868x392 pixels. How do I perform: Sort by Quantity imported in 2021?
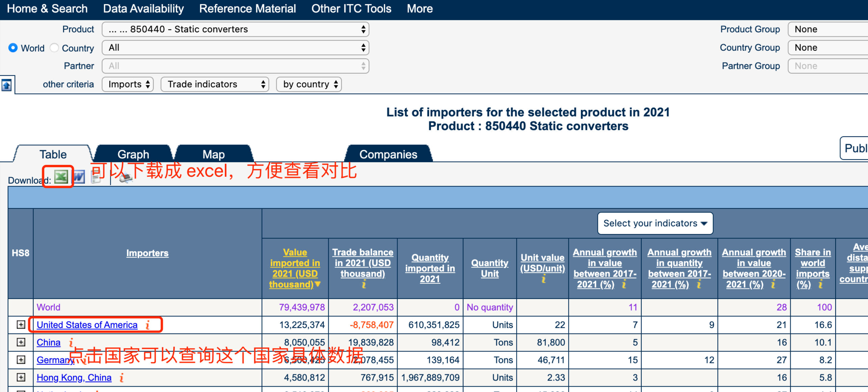pyautogui.click(x=430, y=268)
